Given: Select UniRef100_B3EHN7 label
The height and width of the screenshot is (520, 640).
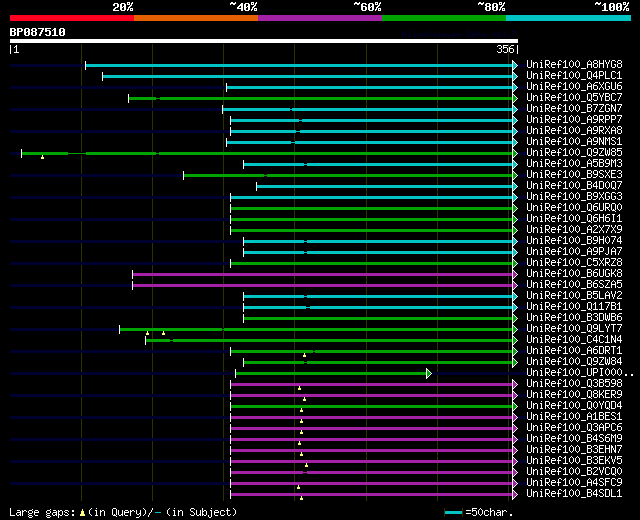Looking at the screenshot, I should click(574, 450).
